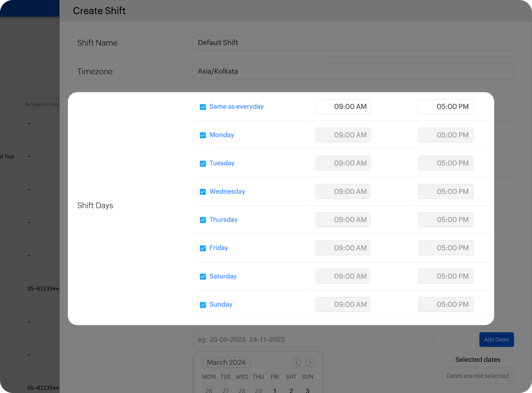
Task: Uncheck the Monday checkbox
Action: [203, 135]
